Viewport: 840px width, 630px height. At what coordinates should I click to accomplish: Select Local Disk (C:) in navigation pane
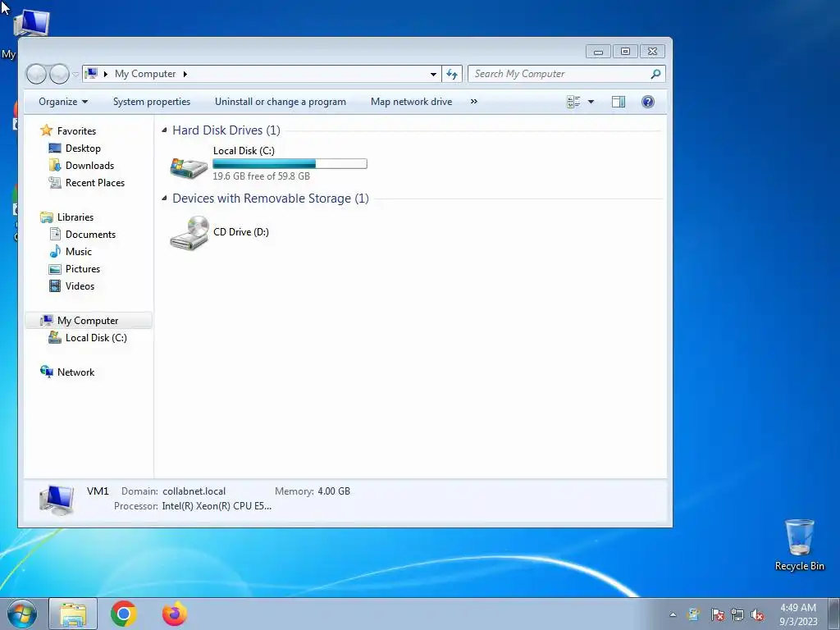click(96, 338)
